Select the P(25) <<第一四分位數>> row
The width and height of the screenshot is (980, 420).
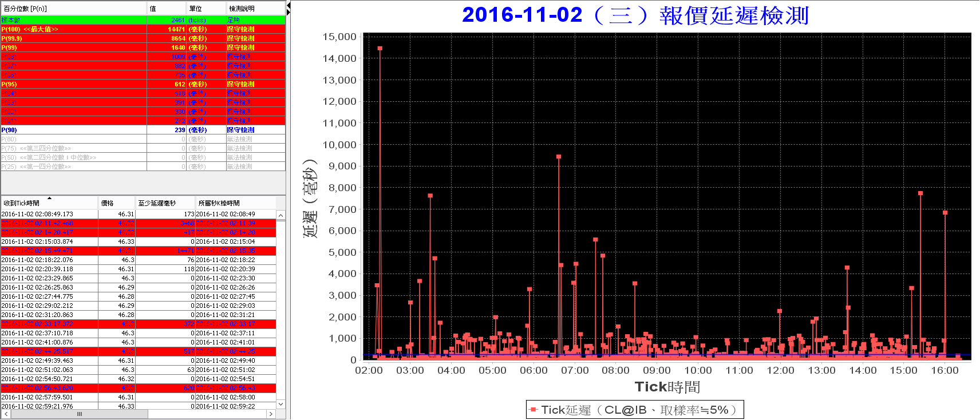pyautogui.click(x=143, y=167)
